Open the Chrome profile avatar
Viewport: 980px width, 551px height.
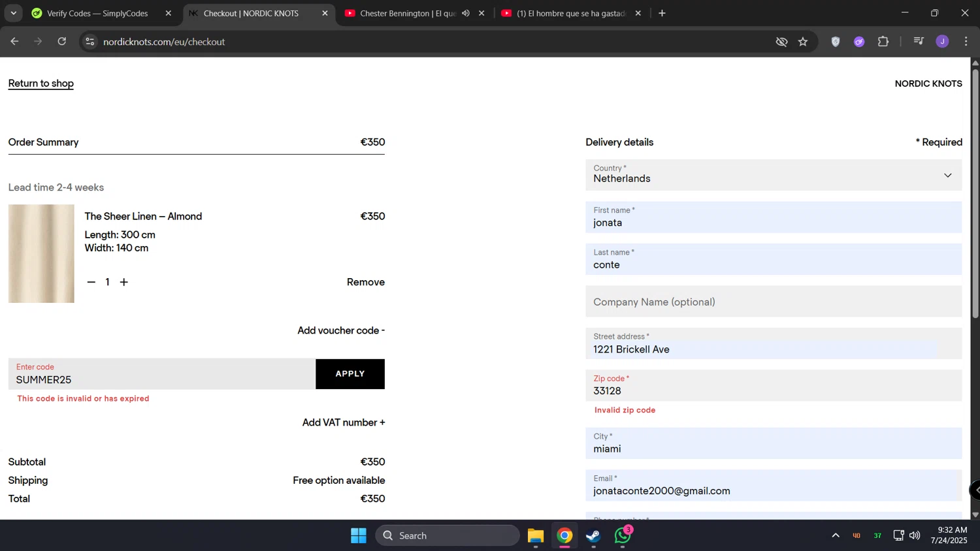point(942,42)
